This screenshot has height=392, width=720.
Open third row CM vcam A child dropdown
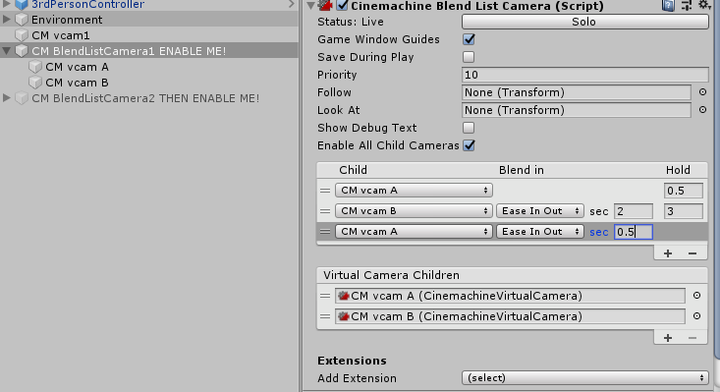point(414,232)
